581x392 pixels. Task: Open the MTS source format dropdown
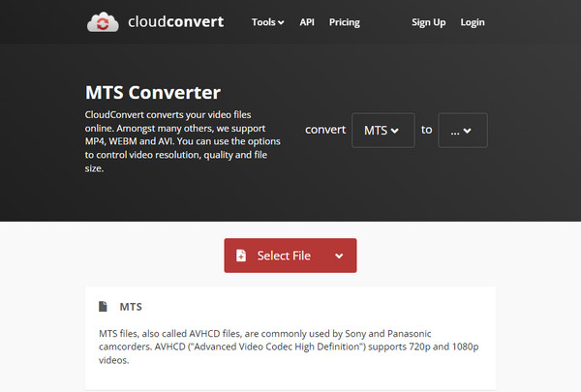[x=382, y=130]
